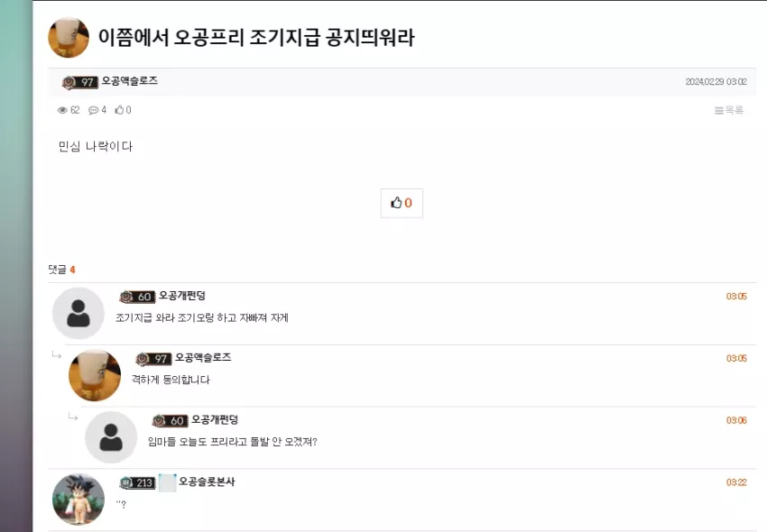Click first comment's default profile avatar

pos(79,313)
